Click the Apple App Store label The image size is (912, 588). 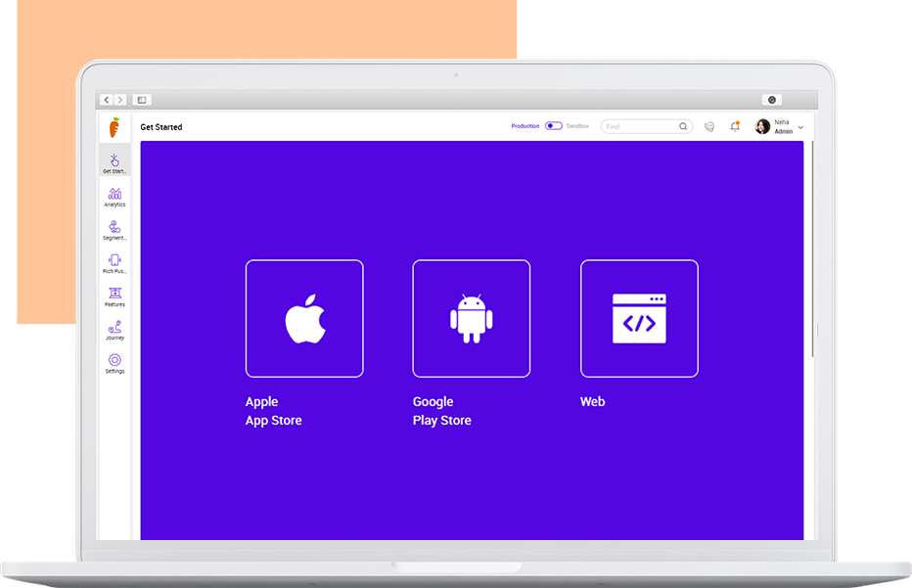(273, 411)
